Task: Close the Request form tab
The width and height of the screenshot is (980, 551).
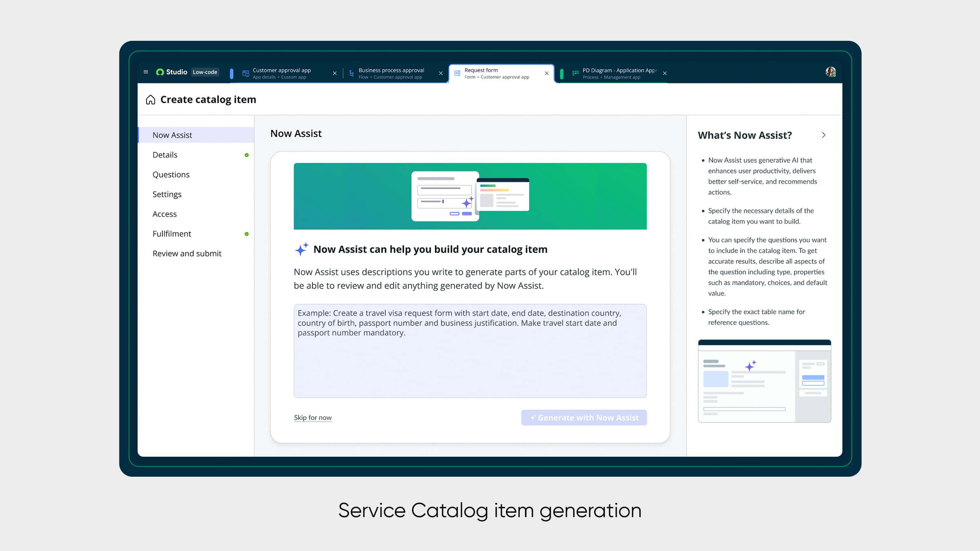Action: 547,73
